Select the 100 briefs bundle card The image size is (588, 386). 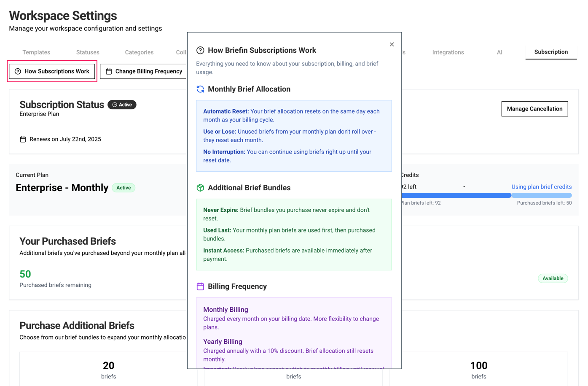[x=479, y=369]
